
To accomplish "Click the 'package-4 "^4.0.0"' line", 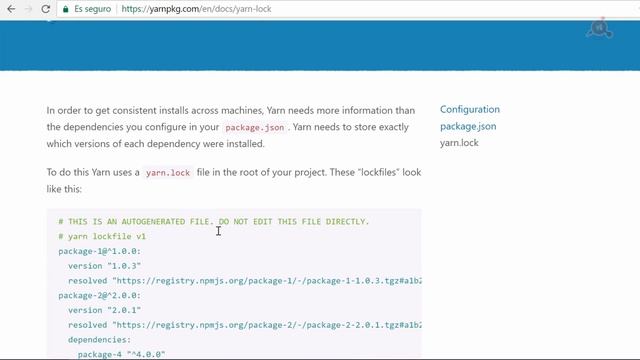I will click(x=122, y=354).
